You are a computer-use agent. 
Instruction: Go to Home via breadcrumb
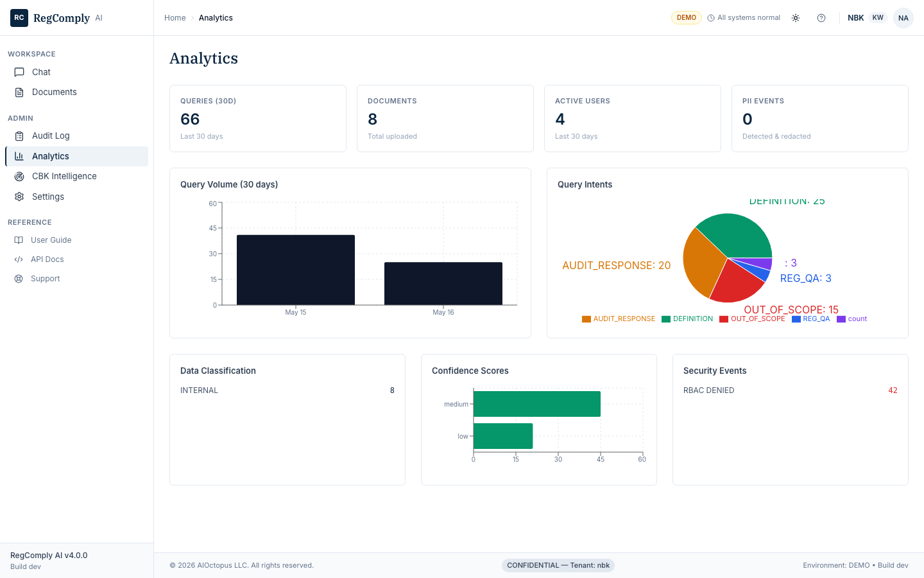175,18
